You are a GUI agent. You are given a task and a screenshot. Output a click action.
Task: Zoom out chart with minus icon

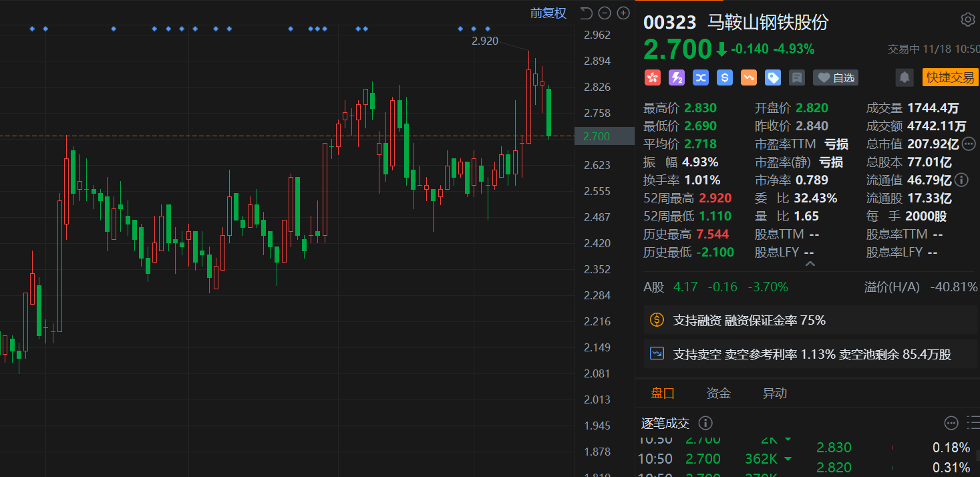[x=605, y=13]
